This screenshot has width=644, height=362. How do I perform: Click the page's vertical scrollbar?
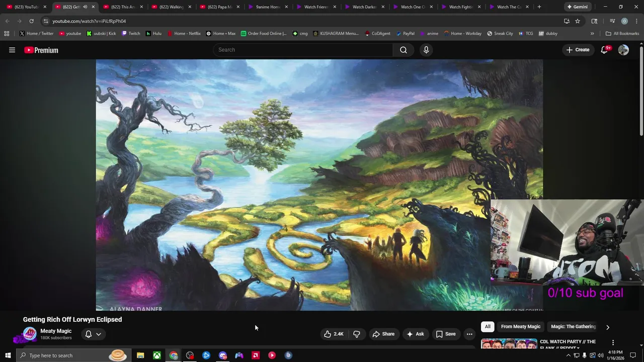point(641,90)
